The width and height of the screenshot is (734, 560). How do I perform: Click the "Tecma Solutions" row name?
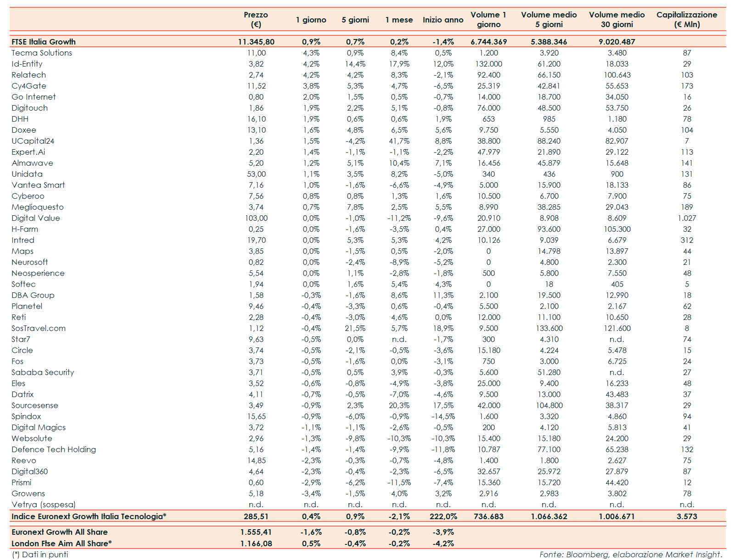click(x=42, y=53)
